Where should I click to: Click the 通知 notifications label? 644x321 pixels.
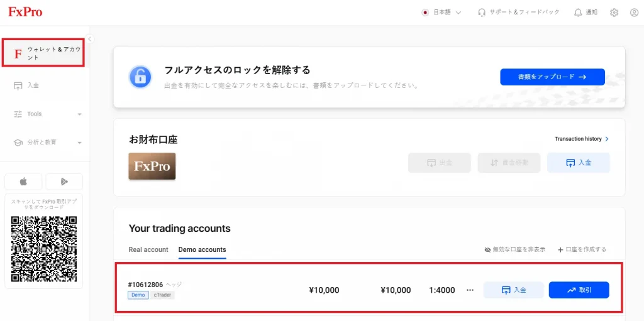click(x=591, y=13)
